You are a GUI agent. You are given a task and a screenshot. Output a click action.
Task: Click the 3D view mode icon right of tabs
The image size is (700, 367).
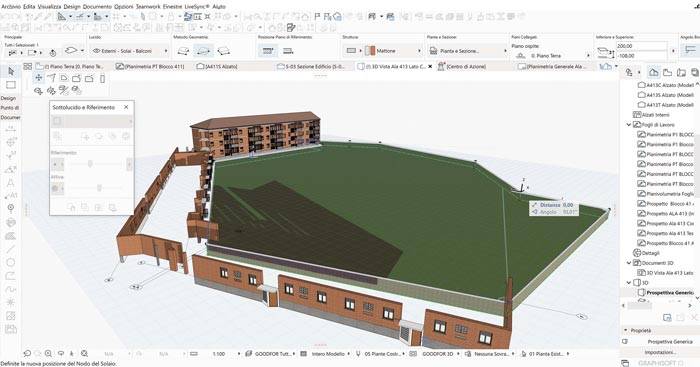coord(605,66)
